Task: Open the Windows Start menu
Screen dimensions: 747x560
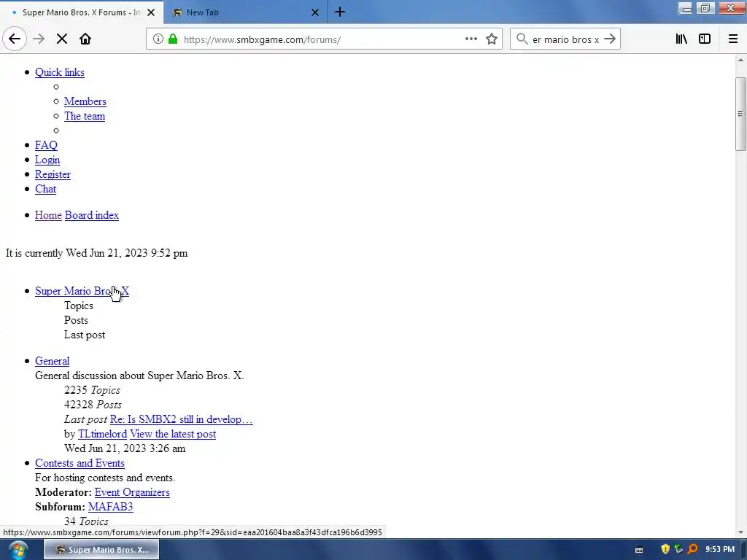Action: (x=18, y=550)
